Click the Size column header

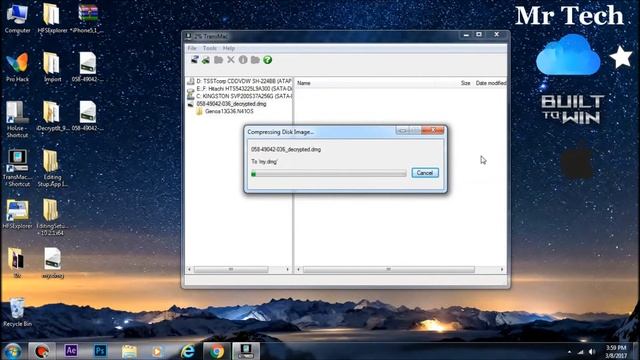coord(465,83)
